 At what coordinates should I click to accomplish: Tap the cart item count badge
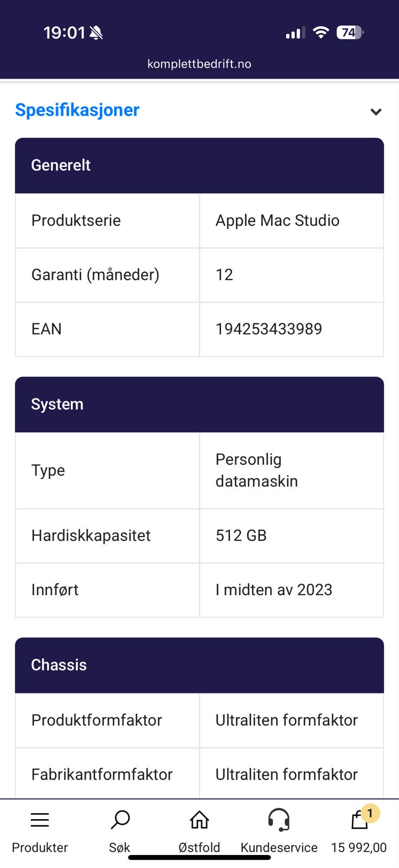tap(370, 813)
